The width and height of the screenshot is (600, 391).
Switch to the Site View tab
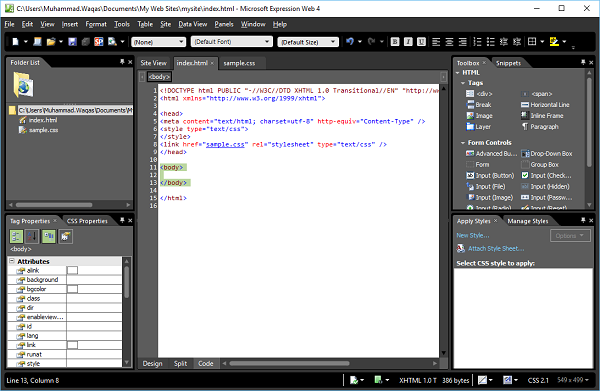pyautogui.click(x=153, y=63)
